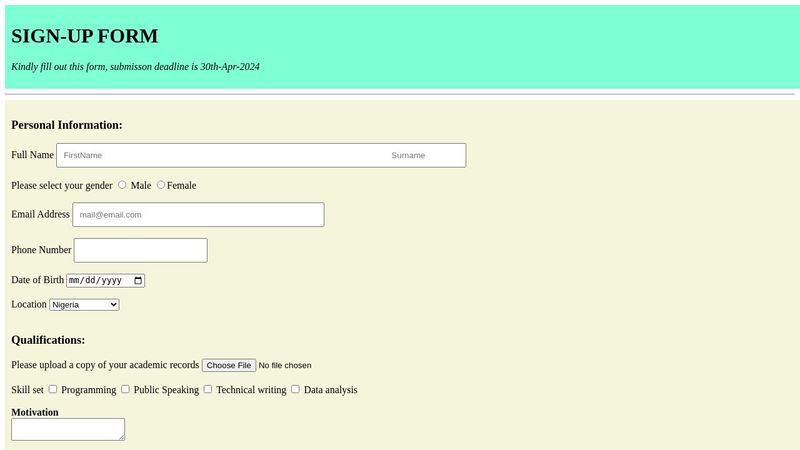Image resolution: width=800 pixels, height=450 pixels.
Task: Click the Full Name label text
Action: (x=32, y=155)
